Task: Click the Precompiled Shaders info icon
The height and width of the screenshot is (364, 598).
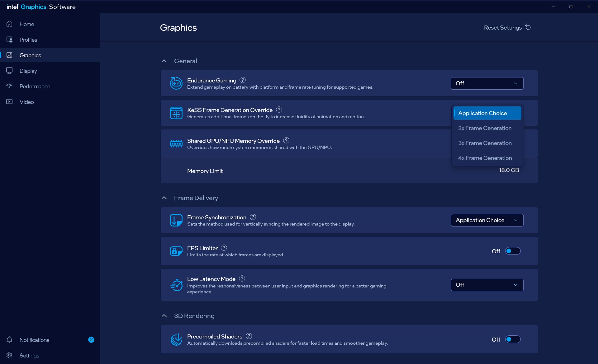Action: 249,336
